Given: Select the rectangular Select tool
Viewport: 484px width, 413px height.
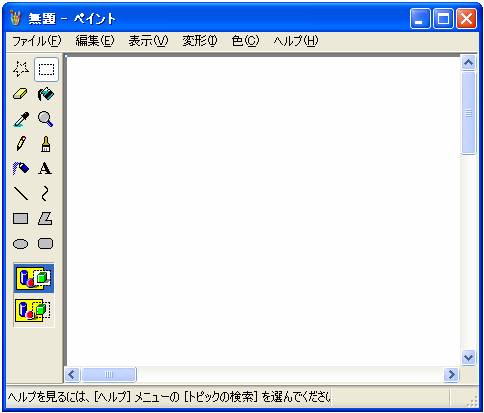Looking at the screenshot, I should pyautogui.click(x=46, y=69).
